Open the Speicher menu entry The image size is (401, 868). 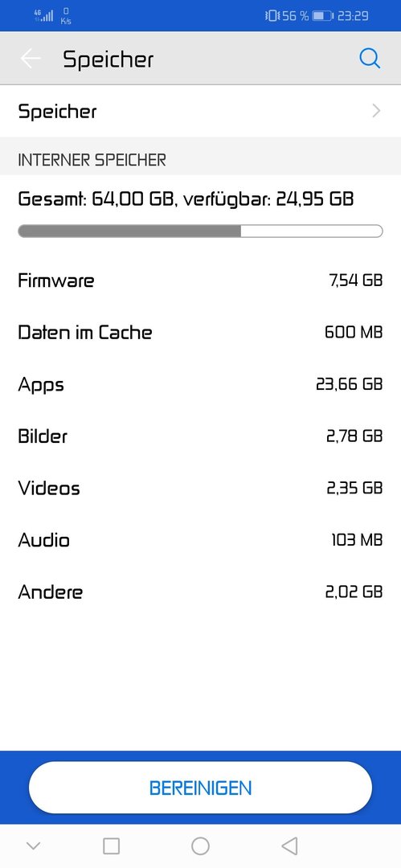201,111
